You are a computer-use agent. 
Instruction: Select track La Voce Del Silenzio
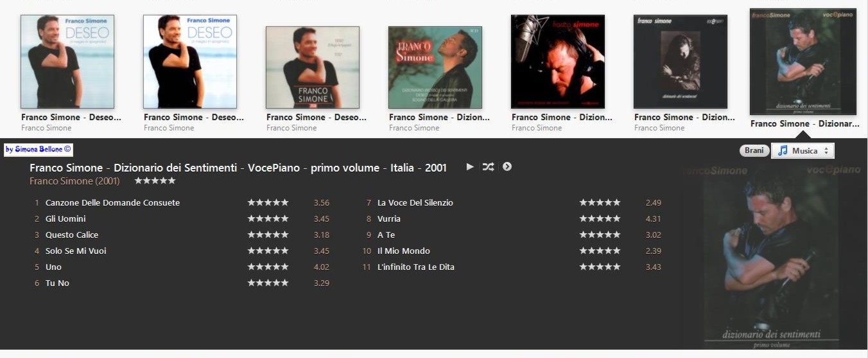coord(415,202)
